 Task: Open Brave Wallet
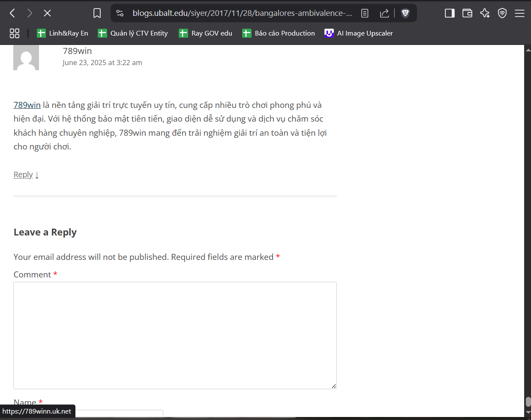tap(467, 13)
